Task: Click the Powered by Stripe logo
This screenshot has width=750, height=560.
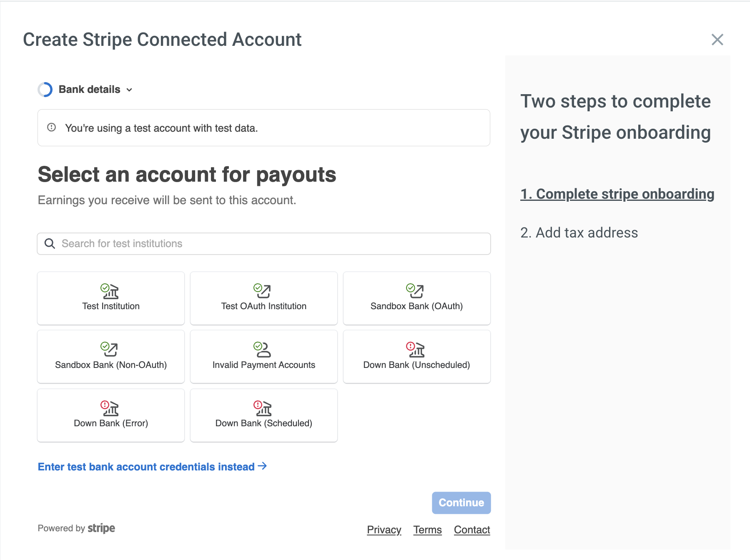Action: point(101,528)
